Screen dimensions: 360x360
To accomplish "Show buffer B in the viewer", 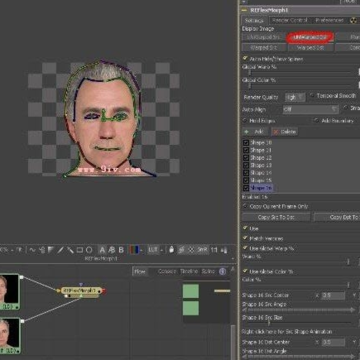I will [x=121, y=250].
